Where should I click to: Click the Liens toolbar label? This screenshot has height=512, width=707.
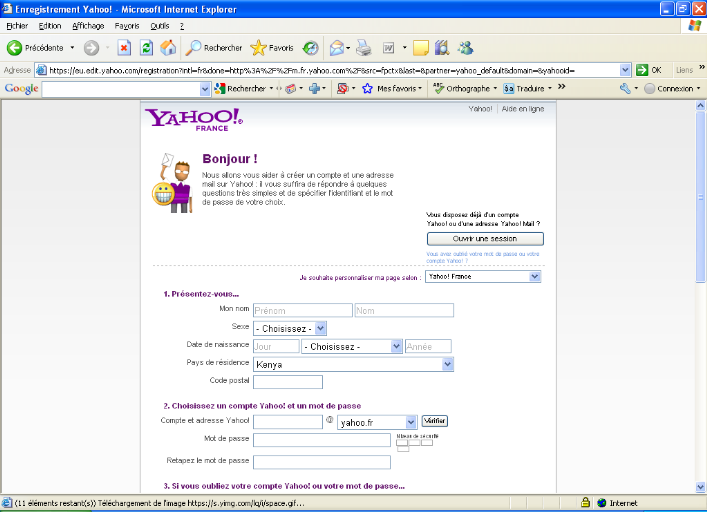pyautogui.click(x=684, y=70)
